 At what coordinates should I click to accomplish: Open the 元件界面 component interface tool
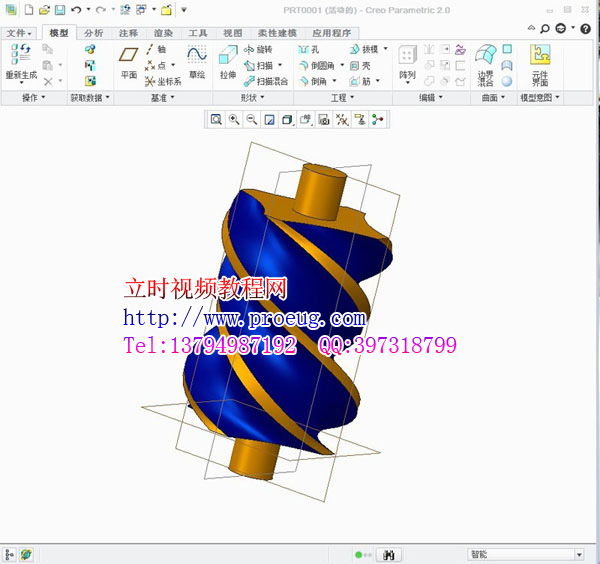click(x=540, y=65)
